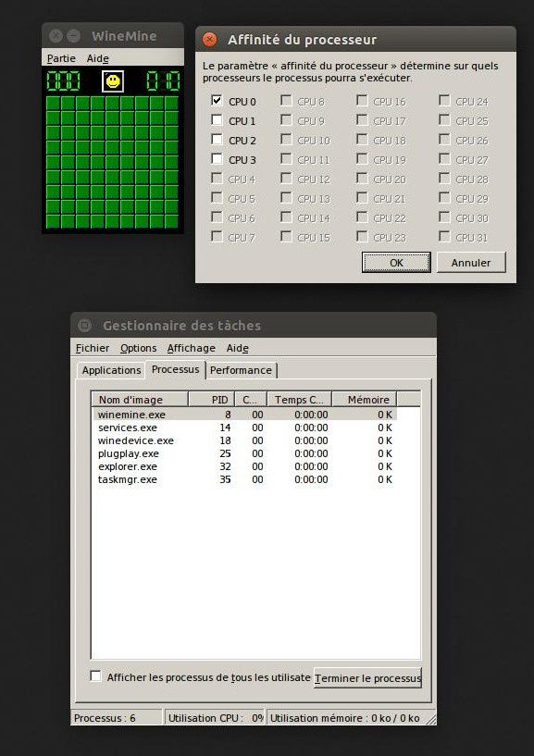Screen dimensions: 534x756
Task: Open the Affichage menu in task manager
Action: coord(191,348)
